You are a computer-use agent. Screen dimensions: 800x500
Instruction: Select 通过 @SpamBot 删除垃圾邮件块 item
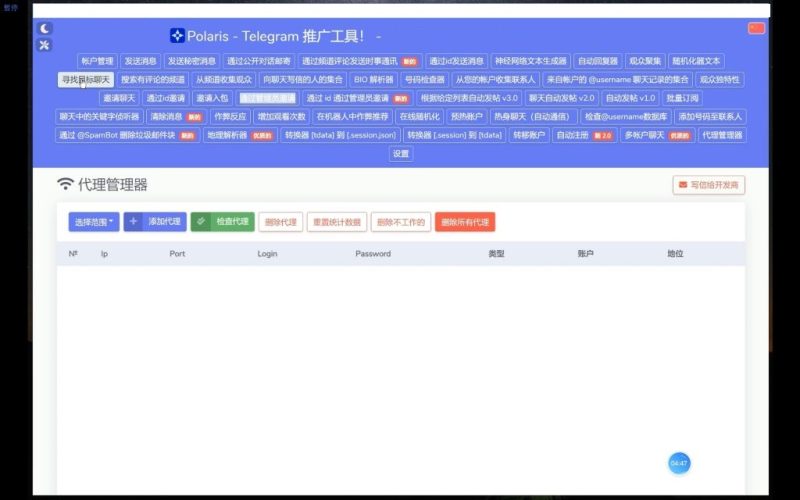coord(127,135)
